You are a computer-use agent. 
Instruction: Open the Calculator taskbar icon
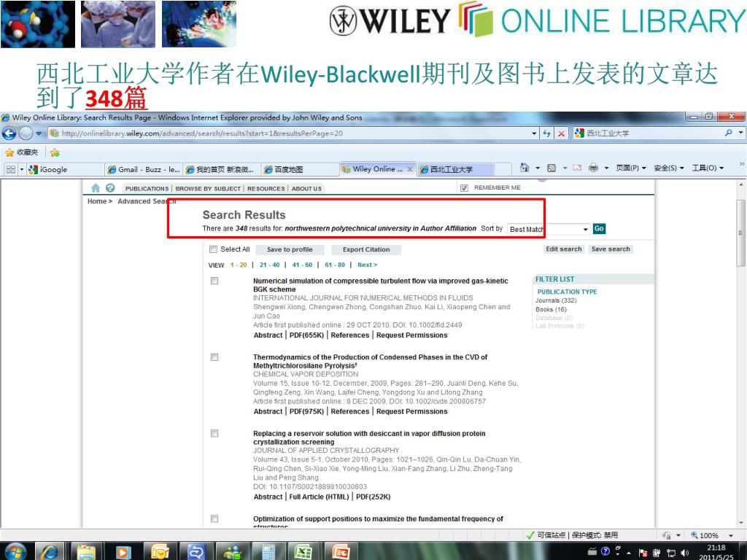[268, 551]
